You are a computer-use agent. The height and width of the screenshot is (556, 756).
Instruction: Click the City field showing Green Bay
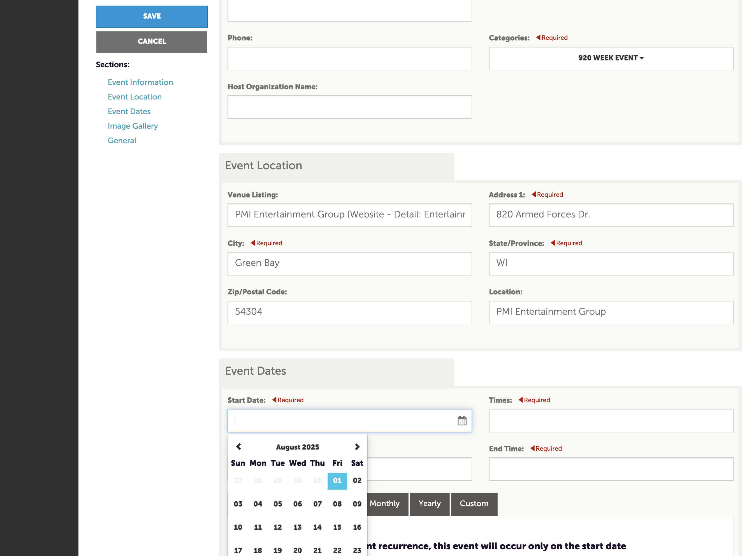point(350,263)
